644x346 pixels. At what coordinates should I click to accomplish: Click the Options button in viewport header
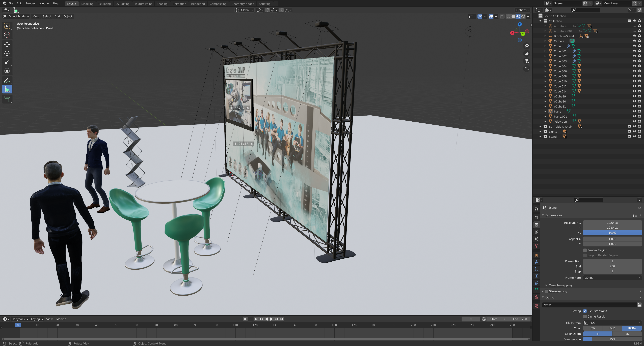pos(523,10)
